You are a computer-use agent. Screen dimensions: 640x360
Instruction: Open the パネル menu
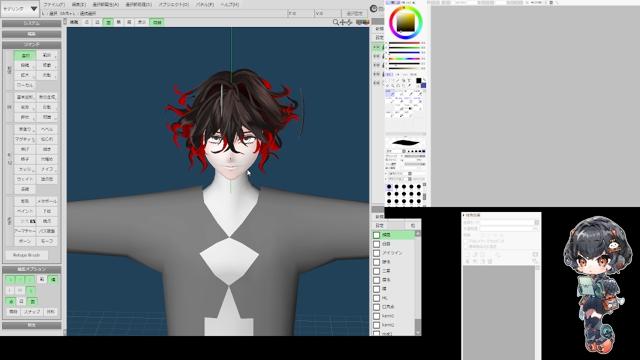click(204, 4)
